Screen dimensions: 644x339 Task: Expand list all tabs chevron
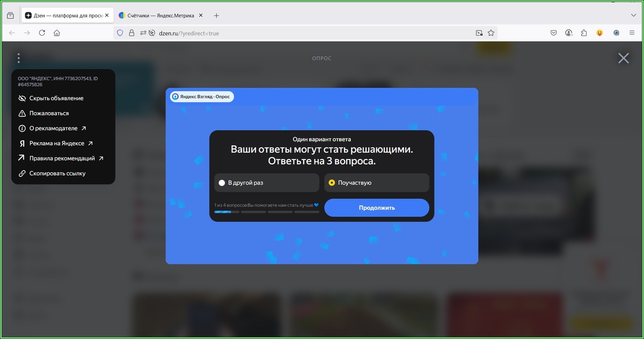pos(633,16)
